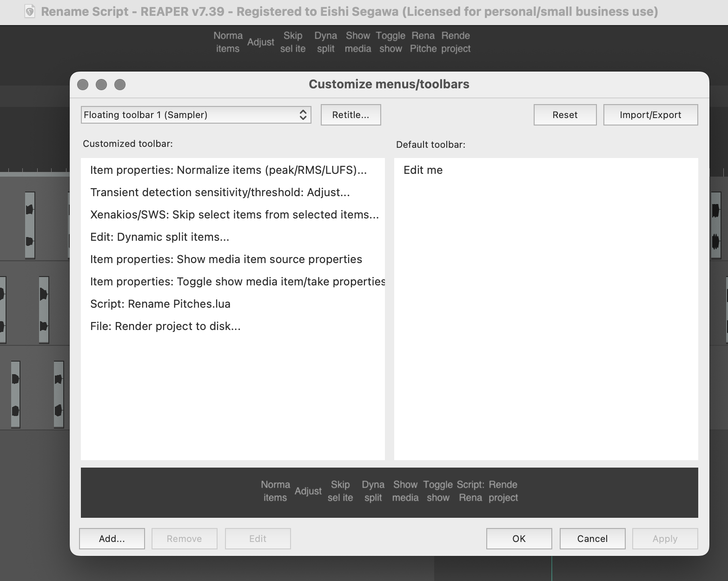Select 'Item properties: Normalize items (peak/RMS/LUFS)...' row
Image resolution: width=728 pixels, height=581 pixels.
coord(232,170)
